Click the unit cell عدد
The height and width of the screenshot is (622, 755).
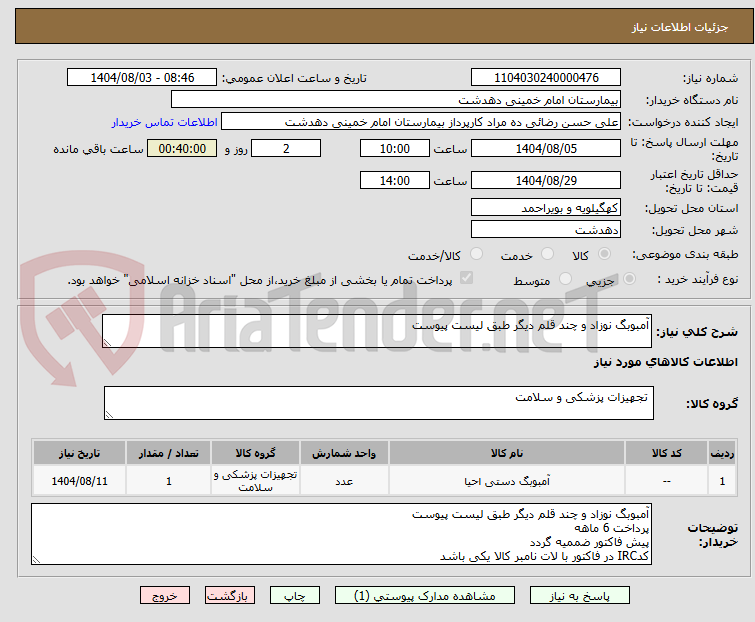pyautogui.click(x=344, y=481)
